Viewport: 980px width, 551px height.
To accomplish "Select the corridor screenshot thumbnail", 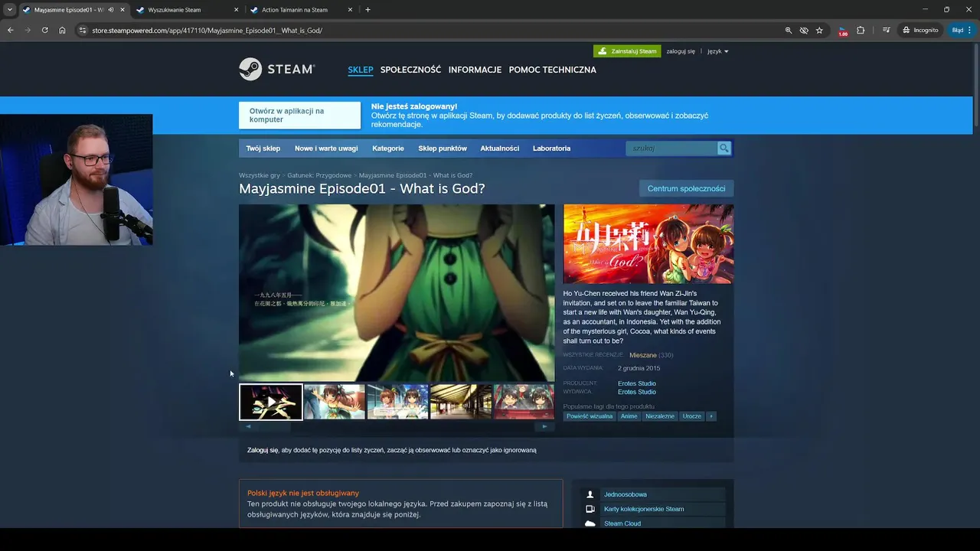I will pyautogui.click(x=461, y=402).
